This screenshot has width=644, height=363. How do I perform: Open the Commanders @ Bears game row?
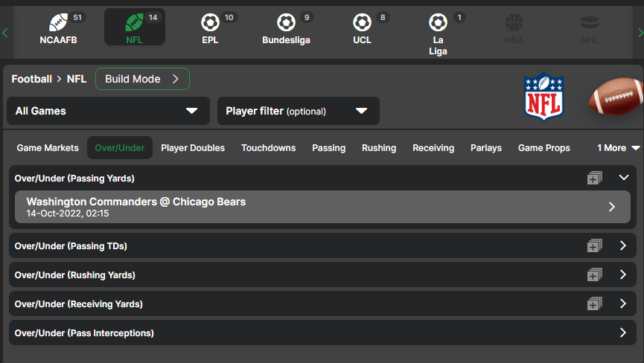point(322,207)
